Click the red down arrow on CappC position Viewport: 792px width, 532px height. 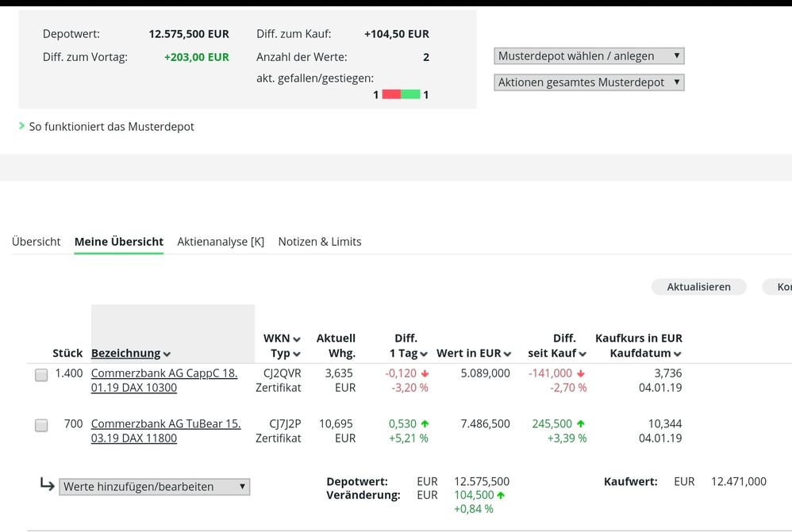425,373
